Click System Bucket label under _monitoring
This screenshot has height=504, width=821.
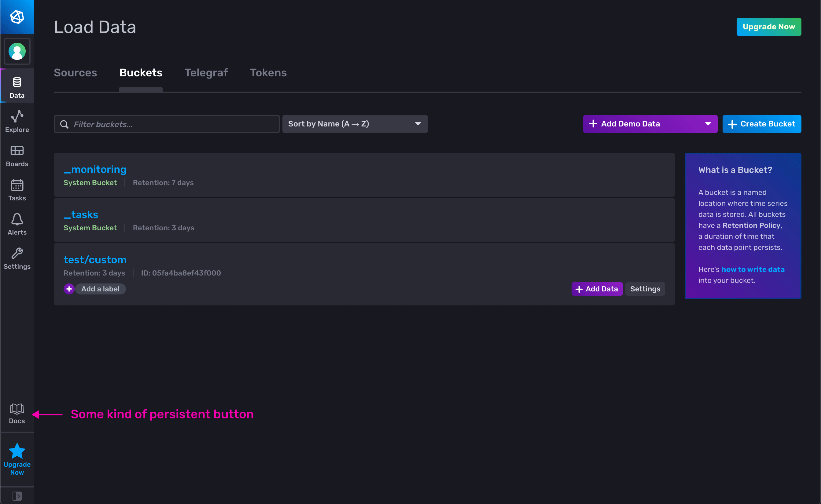(90, 183)
